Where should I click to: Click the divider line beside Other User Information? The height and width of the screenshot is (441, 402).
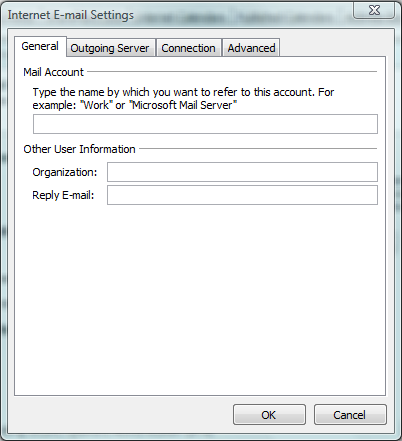pyautogui.click(x=258, y=149)
